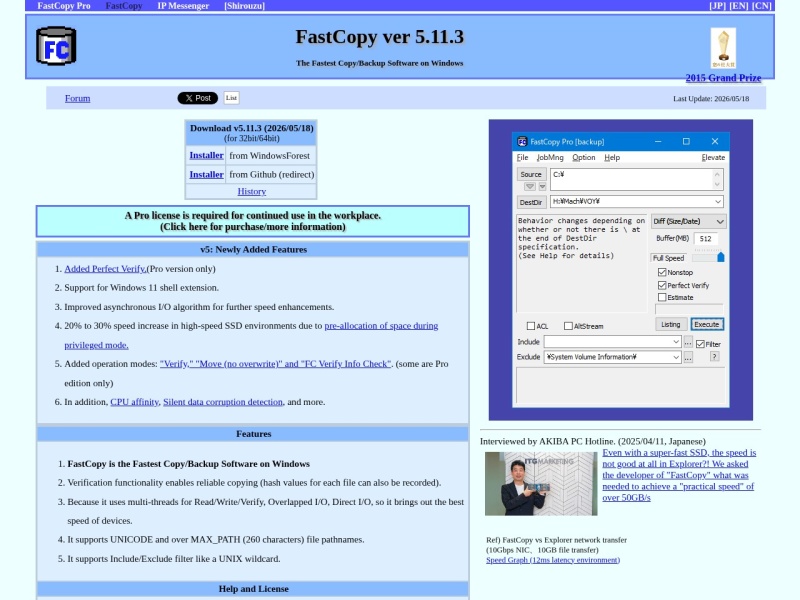The width and height of the screenshot is (800, 600).
Task: Open Speed Graph (12ms latency environment) link
Action: coord(553,560)
